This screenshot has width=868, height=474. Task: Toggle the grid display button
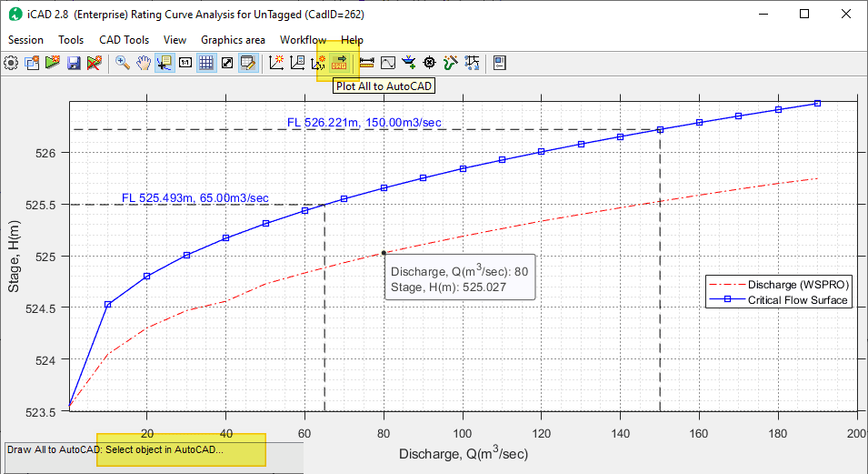tap(206, 63)
